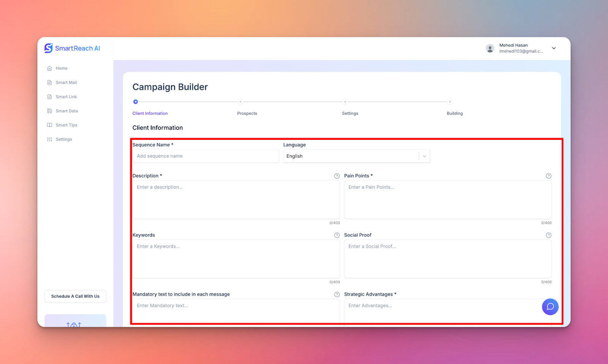Click the Language dropdown arrow
Image resolution: width=608 pixels, height=364 pixels.
[424, 156]
